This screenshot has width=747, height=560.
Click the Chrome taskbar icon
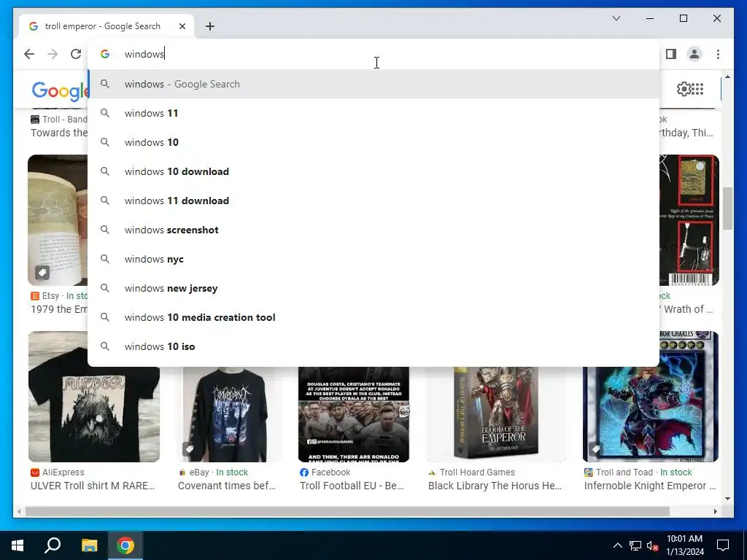coord(125,545)
